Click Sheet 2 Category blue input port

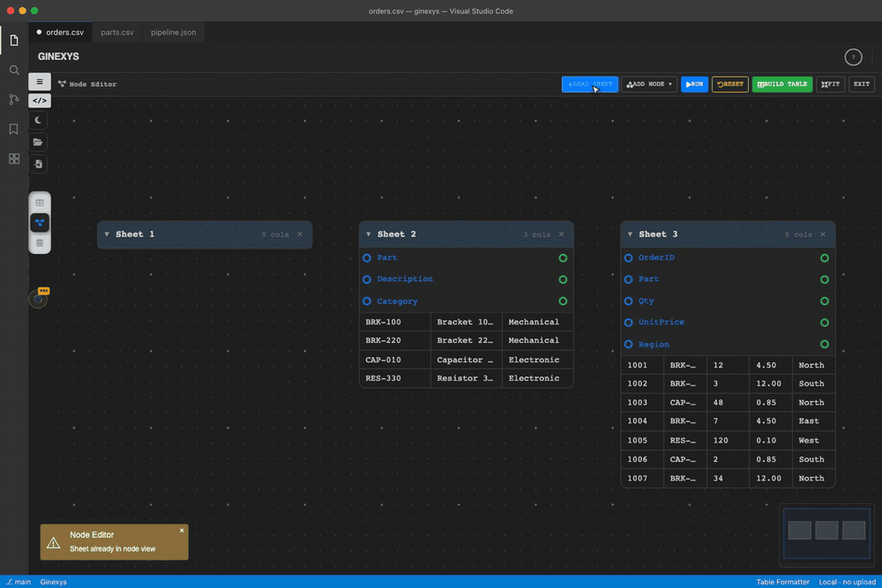tap(367, 301)
